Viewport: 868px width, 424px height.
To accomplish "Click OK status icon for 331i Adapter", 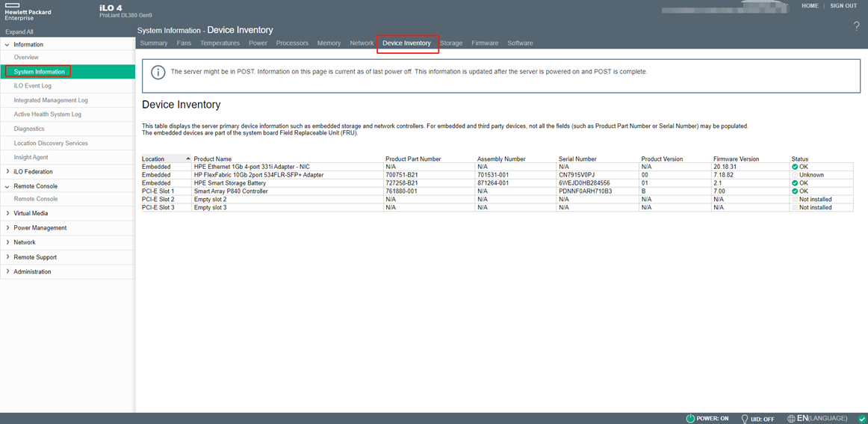I will click(795, 166).
